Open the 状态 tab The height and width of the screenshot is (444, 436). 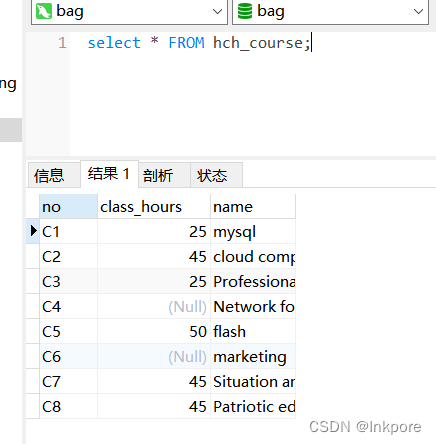point(216,175)
